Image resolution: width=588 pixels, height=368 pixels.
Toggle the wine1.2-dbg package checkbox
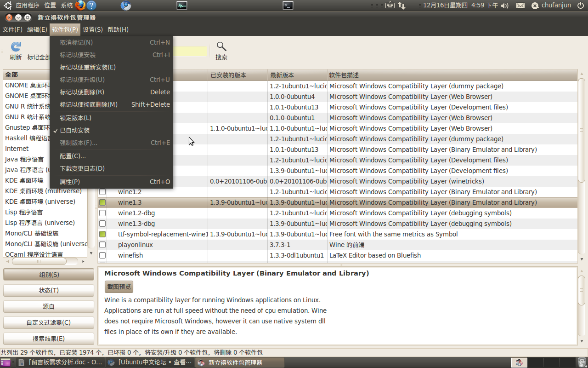[102, 213]
